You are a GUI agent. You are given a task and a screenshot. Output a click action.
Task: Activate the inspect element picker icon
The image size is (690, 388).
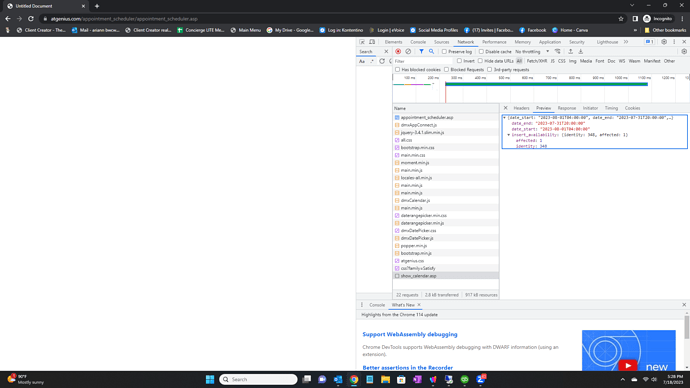pos(362,42)
